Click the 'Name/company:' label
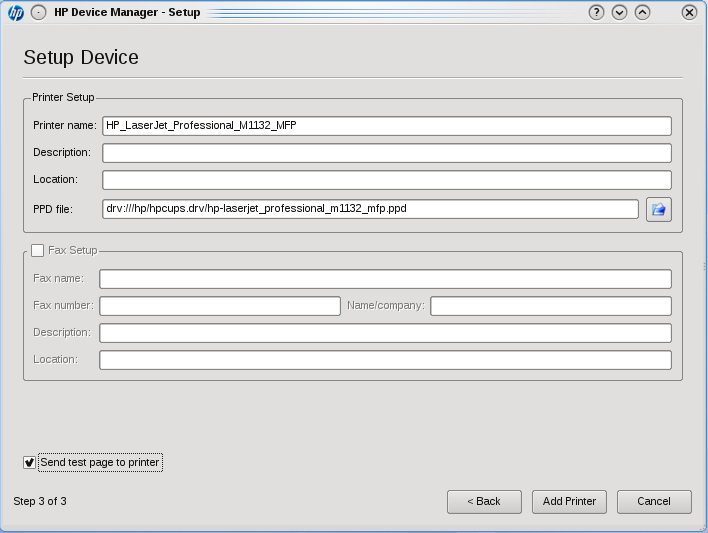The width and height of the screenshot is (708, 533). tap(386, 306)
